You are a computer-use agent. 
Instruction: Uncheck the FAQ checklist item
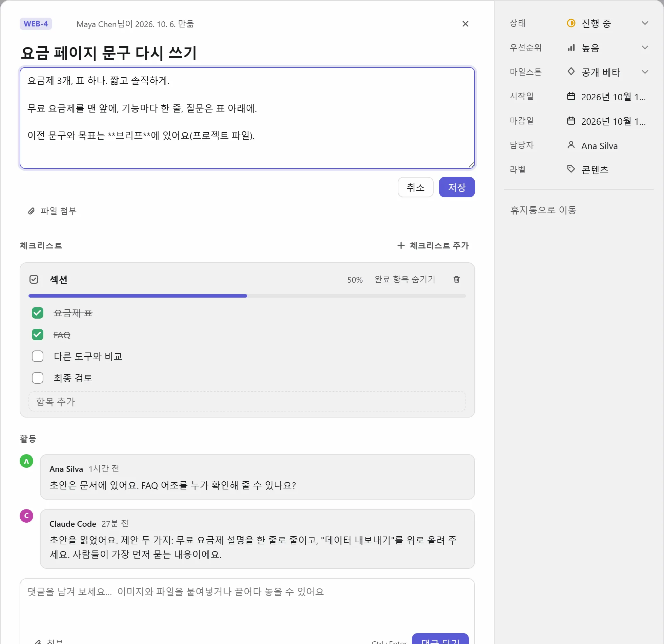(x=38, y=335)
